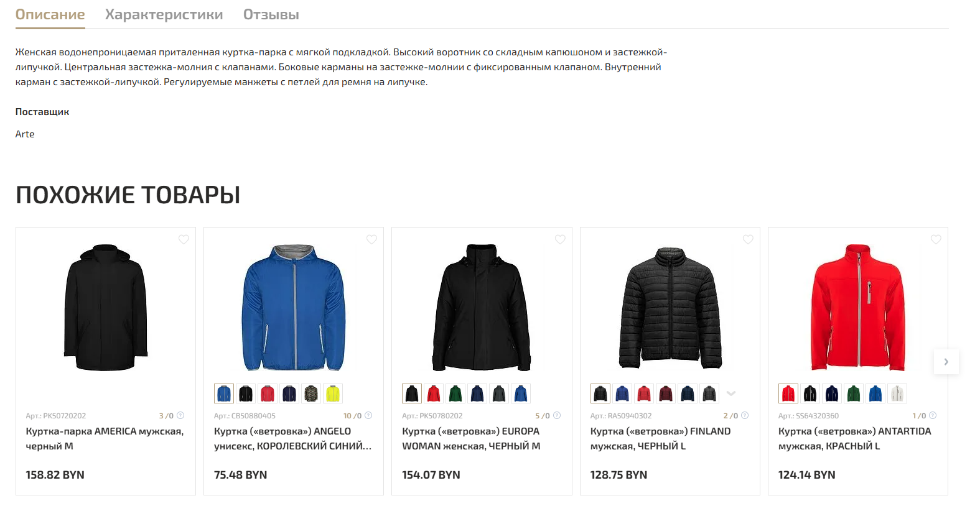Favorite the ANGELO jacket via heart icon
This screenshot has width=980, height=506.
click(371, 239)
